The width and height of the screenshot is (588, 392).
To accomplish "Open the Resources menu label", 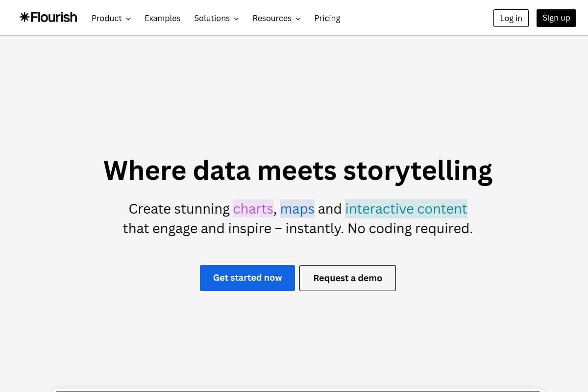I will (272, 18).
